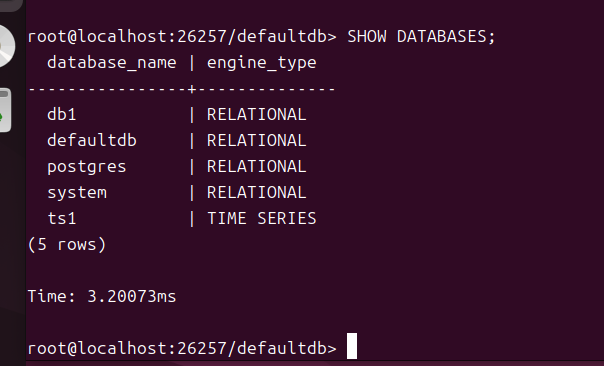Select the ts1 database name
The height and width of the screenshot is (366, 604).
coord(62,218)
